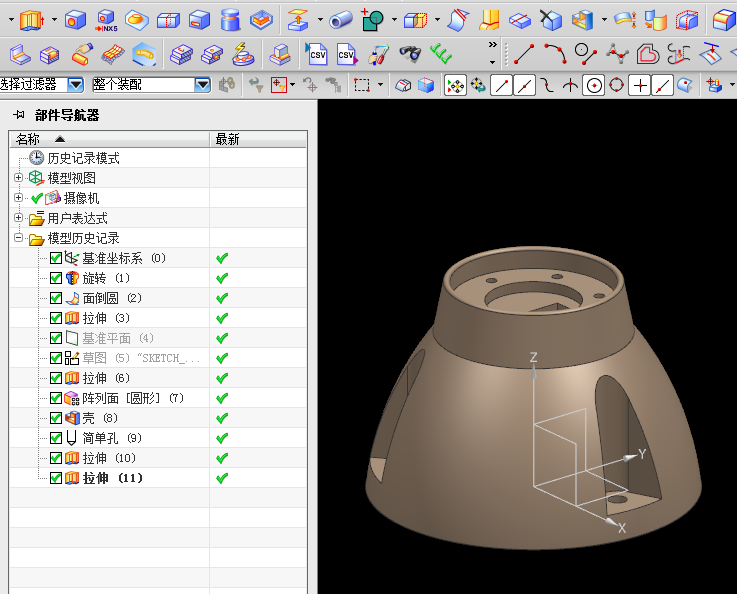The width and height of the screenshot is (737, 594).
Task: Select the line sketch tool
Action: tap(524, 53)
